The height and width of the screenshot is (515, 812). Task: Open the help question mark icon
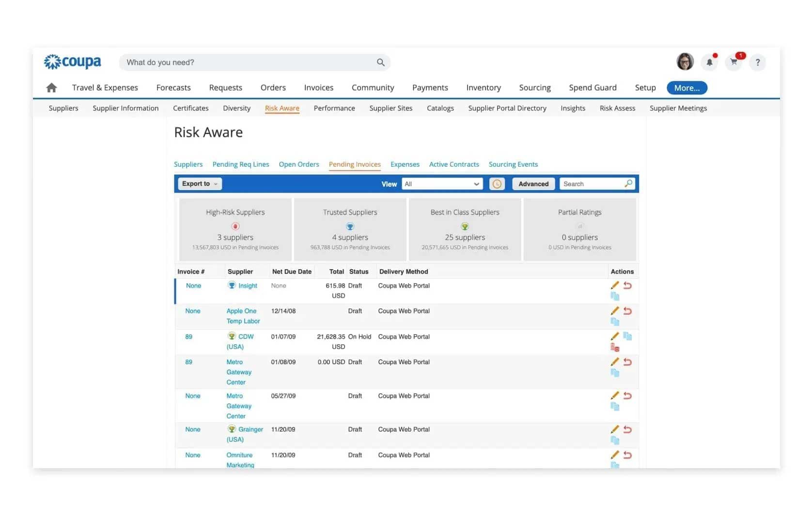(x=758, y=62)
